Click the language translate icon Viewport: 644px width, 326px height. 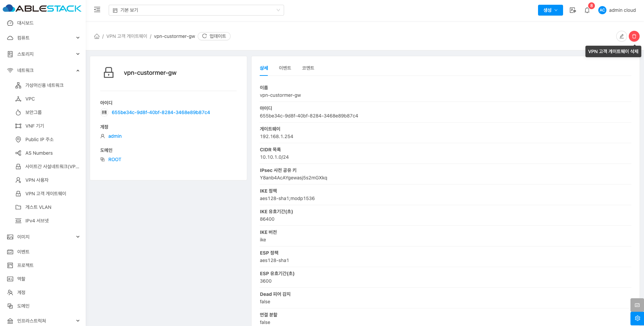573,10
